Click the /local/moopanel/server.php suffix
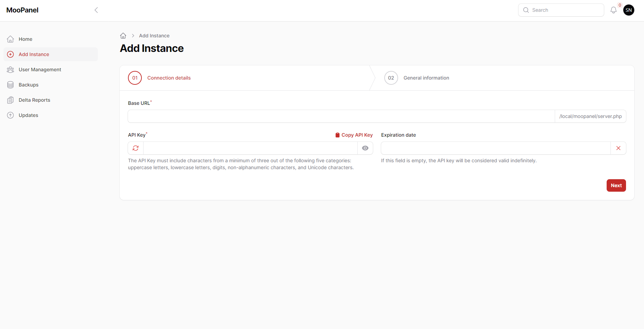The width and height of the screenshot is (644, 329). click(x=590, y=116)
